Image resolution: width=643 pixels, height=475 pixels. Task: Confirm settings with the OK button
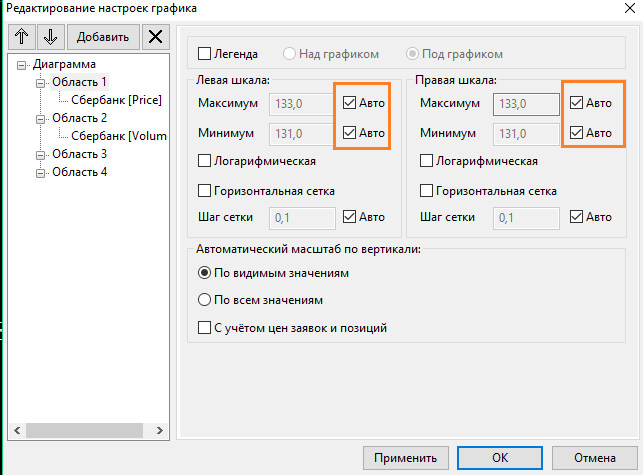tap(500, 458)
